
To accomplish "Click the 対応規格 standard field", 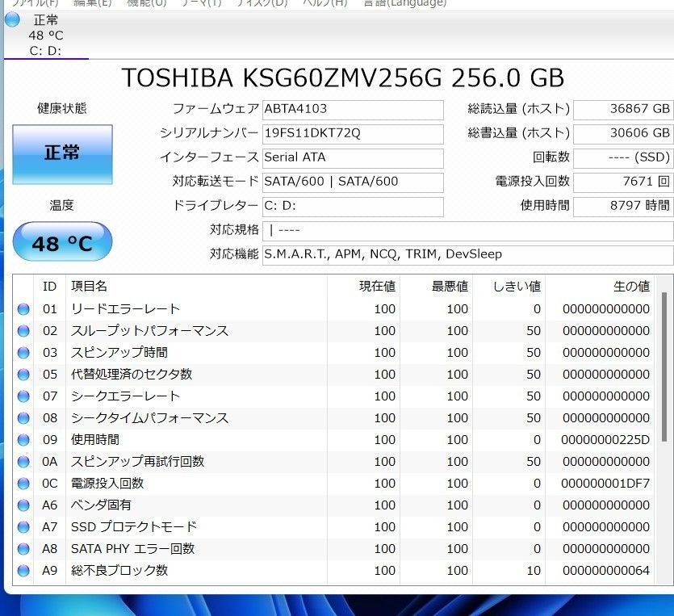I will [468, 230].
